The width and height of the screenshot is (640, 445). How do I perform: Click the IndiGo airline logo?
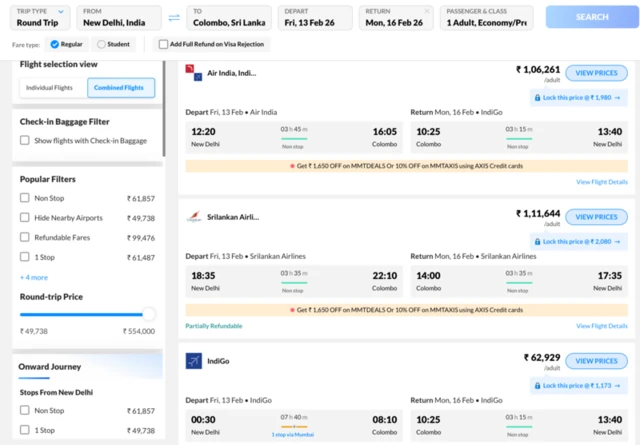193,360
